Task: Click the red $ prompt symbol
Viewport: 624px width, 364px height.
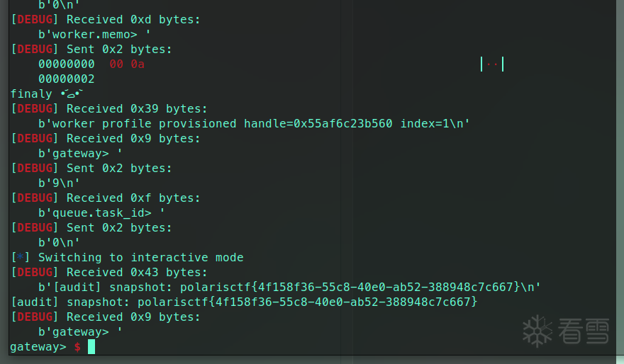Action: [x=77, y=346]
